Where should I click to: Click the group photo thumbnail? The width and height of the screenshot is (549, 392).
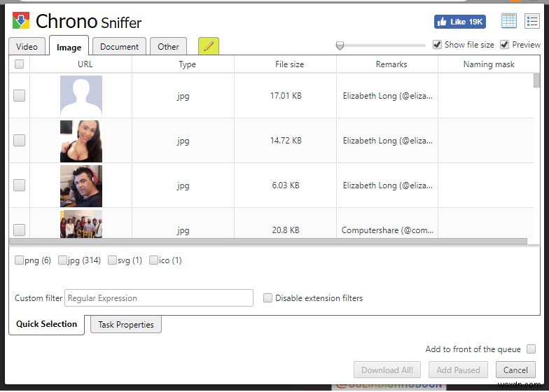[x=81, y=224]
